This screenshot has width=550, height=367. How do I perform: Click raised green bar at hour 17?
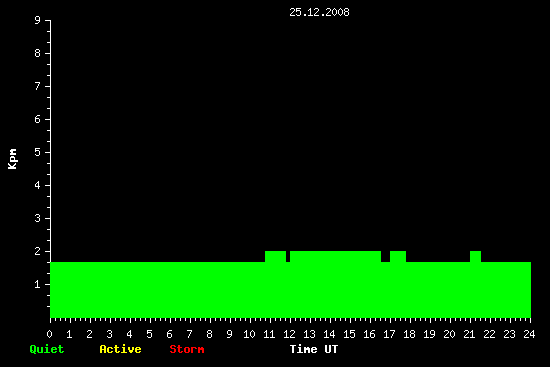[398, 256]
